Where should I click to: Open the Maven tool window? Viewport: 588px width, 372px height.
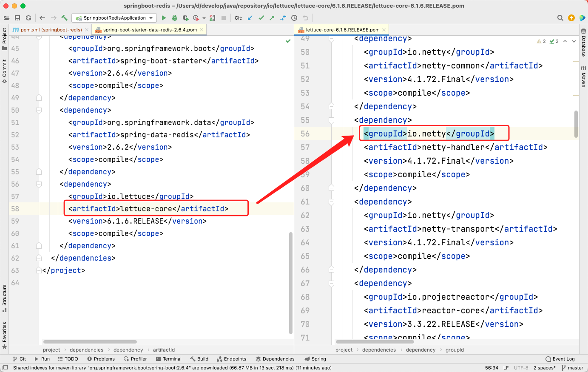pos(583,77)
